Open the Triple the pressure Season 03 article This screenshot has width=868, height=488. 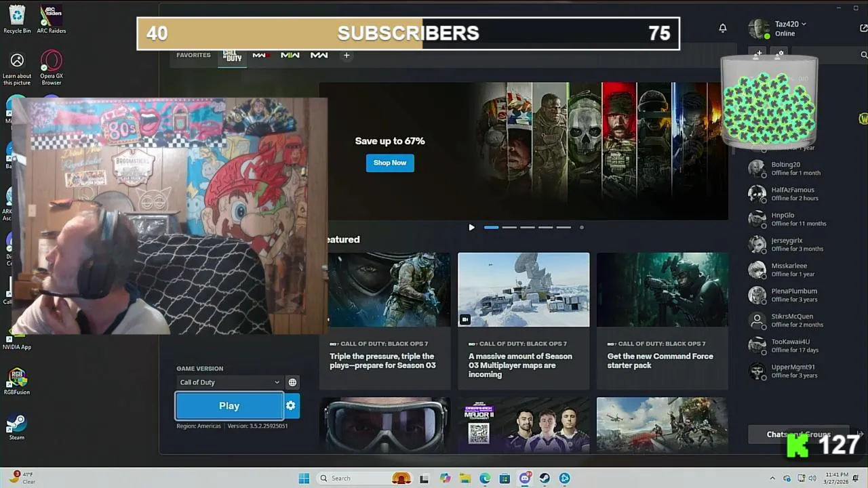pos(385,321)
